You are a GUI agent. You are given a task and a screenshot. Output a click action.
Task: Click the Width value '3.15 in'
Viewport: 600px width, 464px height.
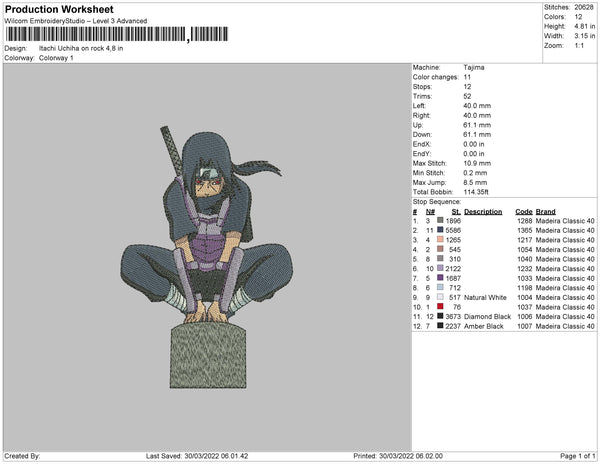[585, 36]
